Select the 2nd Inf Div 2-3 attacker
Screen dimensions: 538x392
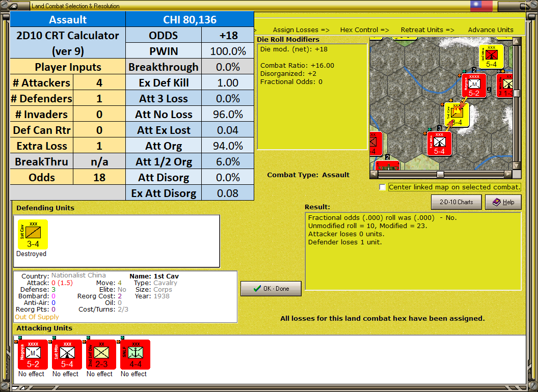coord(101,355)
